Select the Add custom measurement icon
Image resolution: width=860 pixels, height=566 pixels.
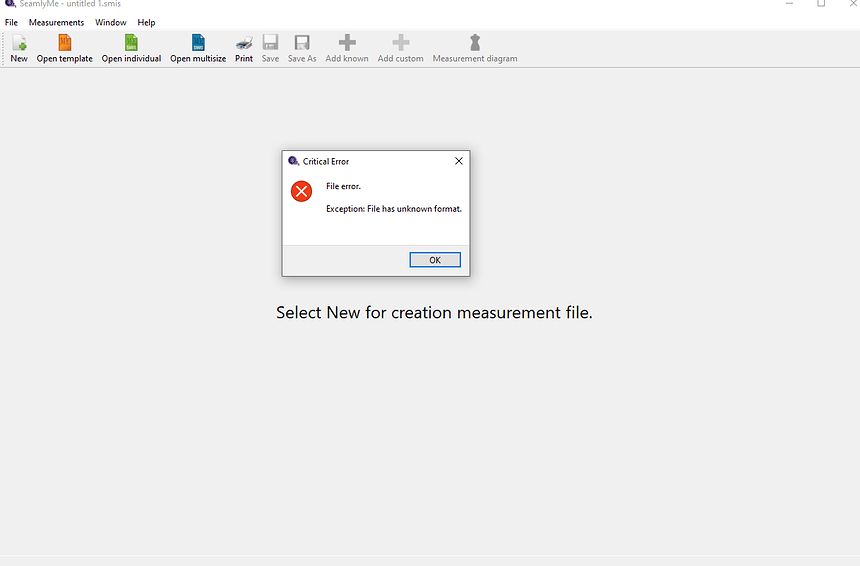pos(400,43)
